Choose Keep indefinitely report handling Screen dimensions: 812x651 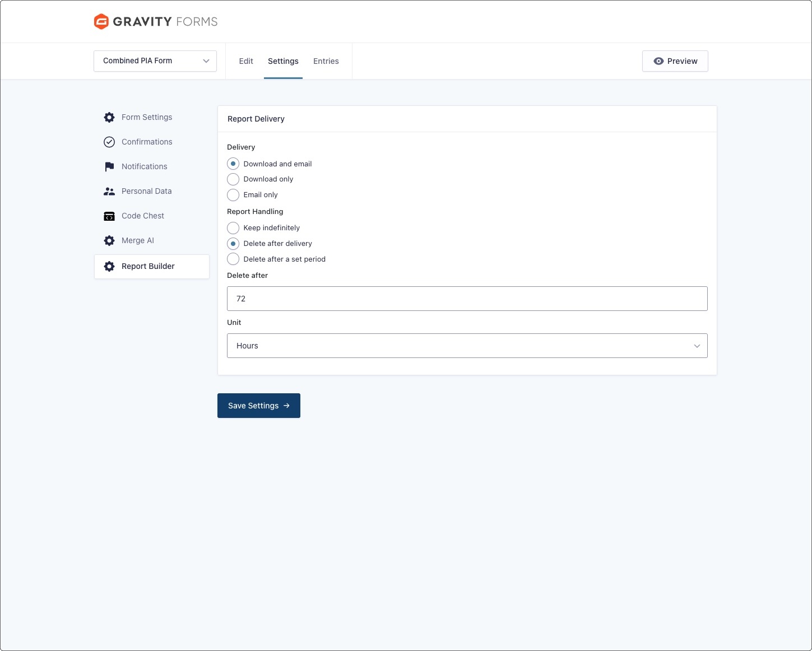[233, 228]
